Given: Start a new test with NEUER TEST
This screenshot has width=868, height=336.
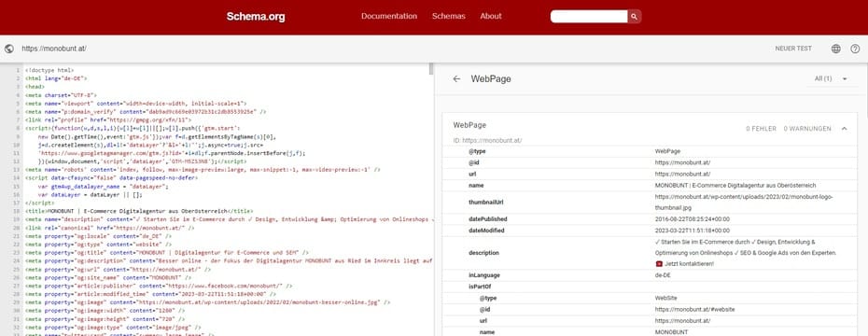Looking at the screenshot, I should (793, 49).
